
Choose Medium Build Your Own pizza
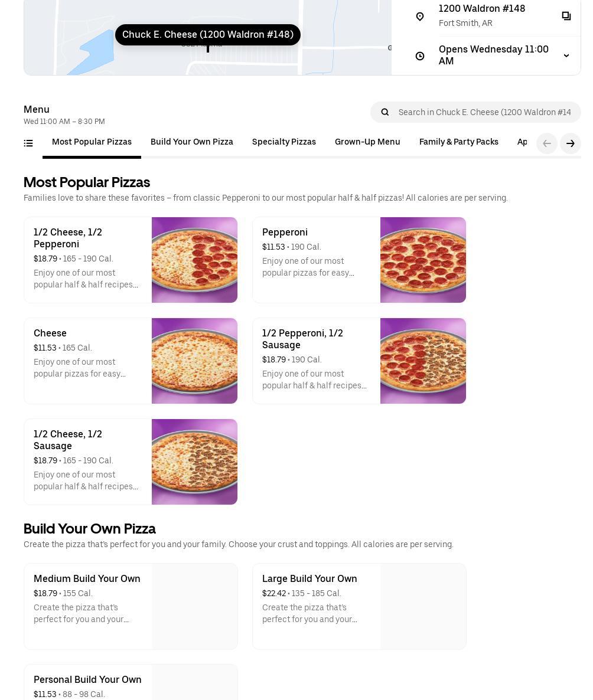click(x=87, y=606)
